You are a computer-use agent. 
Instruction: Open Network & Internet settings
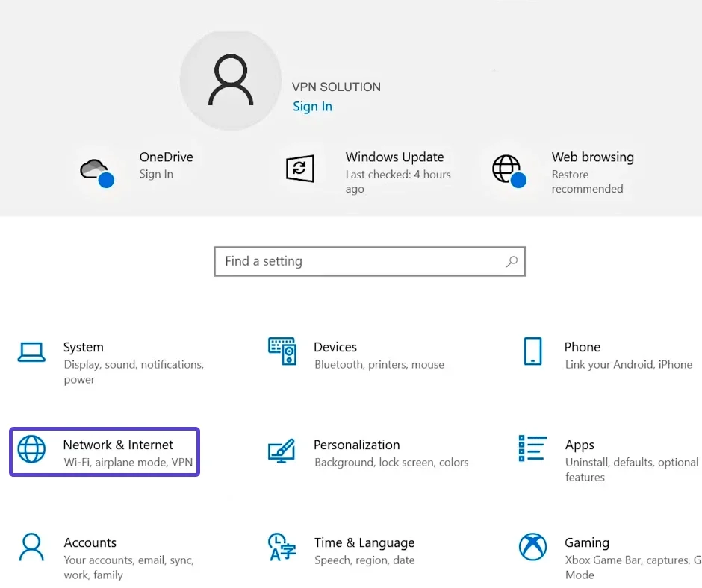[104, 451]
